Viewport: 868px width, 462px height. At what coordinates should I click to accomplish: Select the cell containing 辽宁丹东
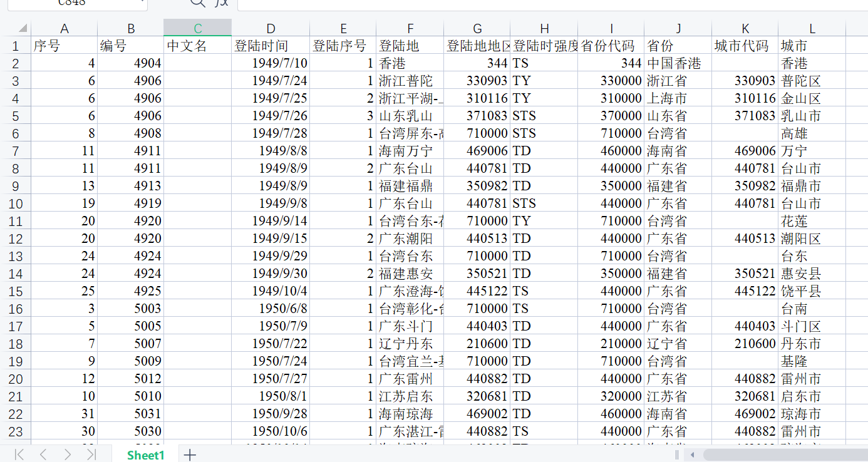(410, 344)
